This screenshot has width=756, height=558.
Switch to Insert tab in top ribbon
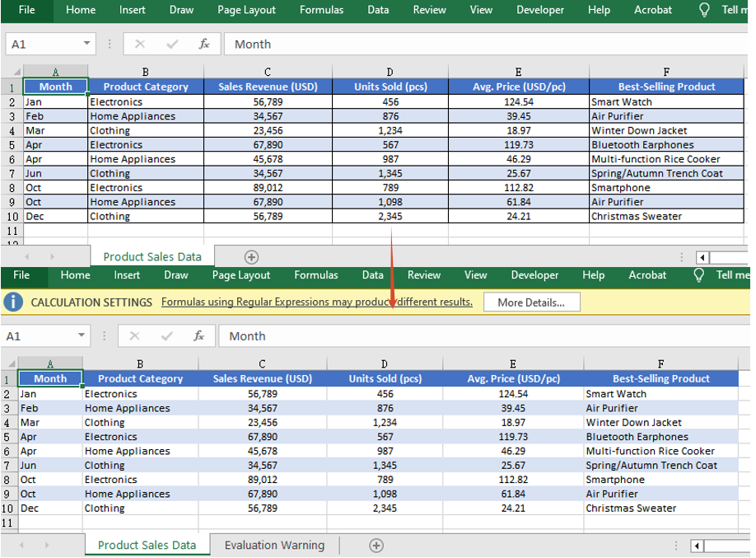coord(132,10)
